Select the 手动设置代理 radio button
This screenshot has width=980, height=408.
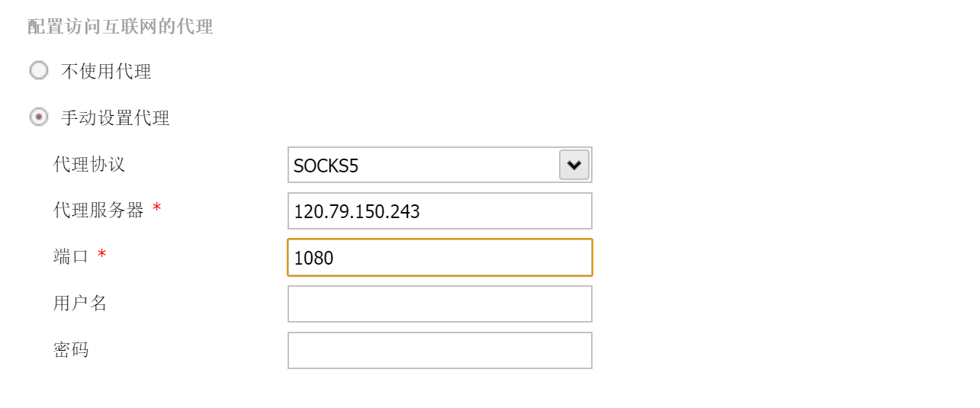tap(38, 117)
